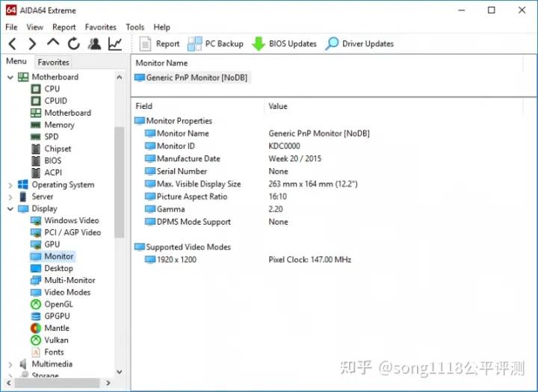Select the 1920 x 1200 video mode
The height and width of the screenshot is (392, 538).
point(176,260)
